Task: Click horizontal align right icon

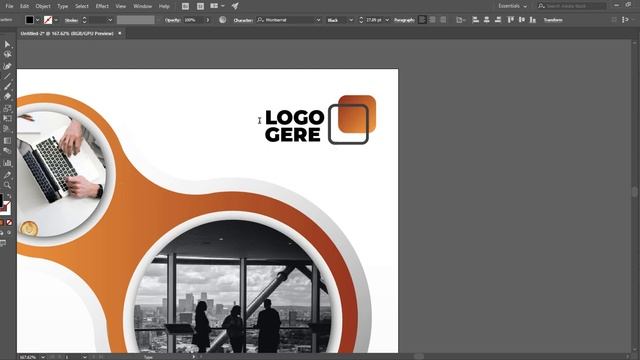Action: coord(498,20)
